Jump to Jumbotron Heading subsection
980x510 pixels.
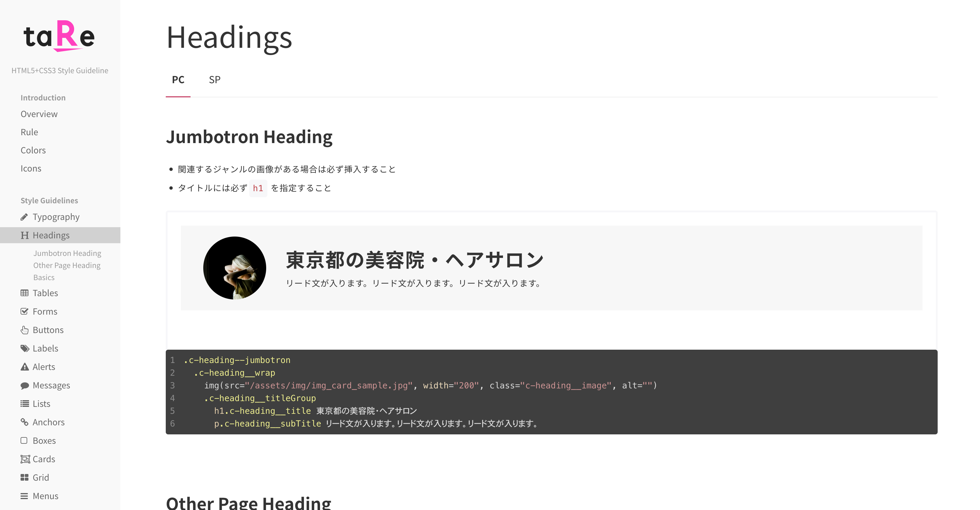(x=67, y=253)
